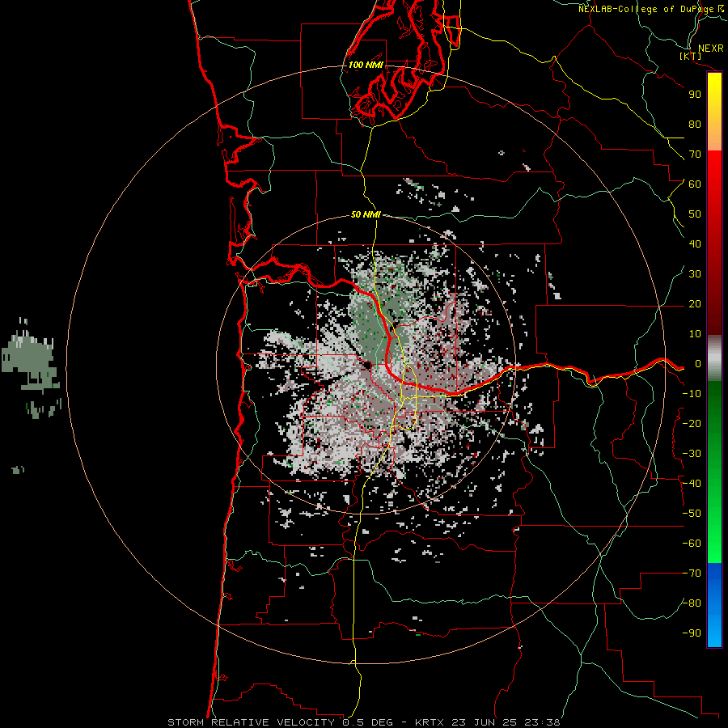728x728 pixels.
Task: Click the NEXR label above the color scale
Action: pos(711,49)
